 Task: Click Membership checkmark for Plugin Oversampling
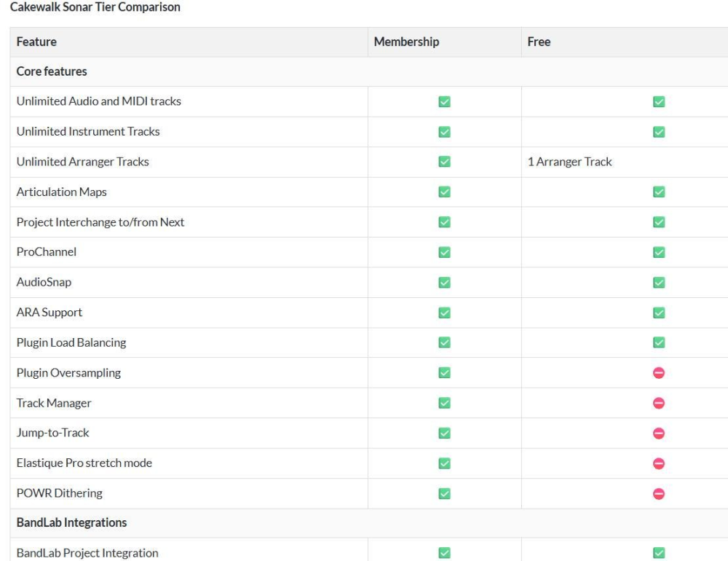click(444, 373)
